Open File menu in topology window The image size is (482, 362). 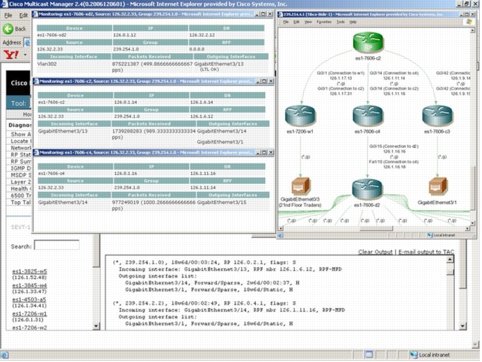(x=286, y=22)
